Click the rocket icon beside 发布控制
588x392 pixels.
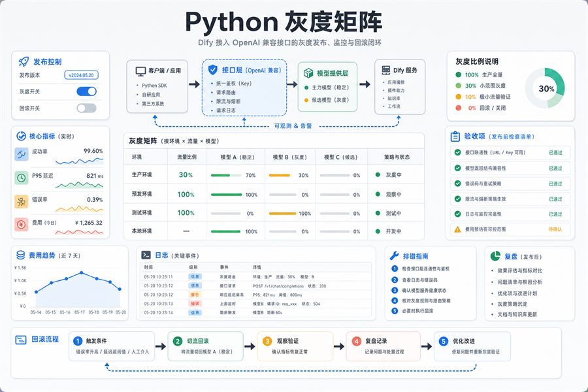(x=24, y=61)
